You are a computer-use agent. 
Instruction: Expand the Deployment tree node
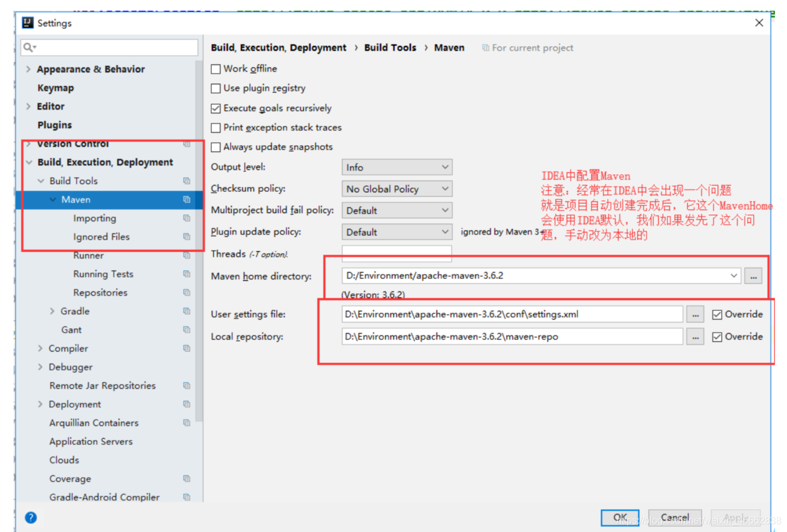point(41,404)
